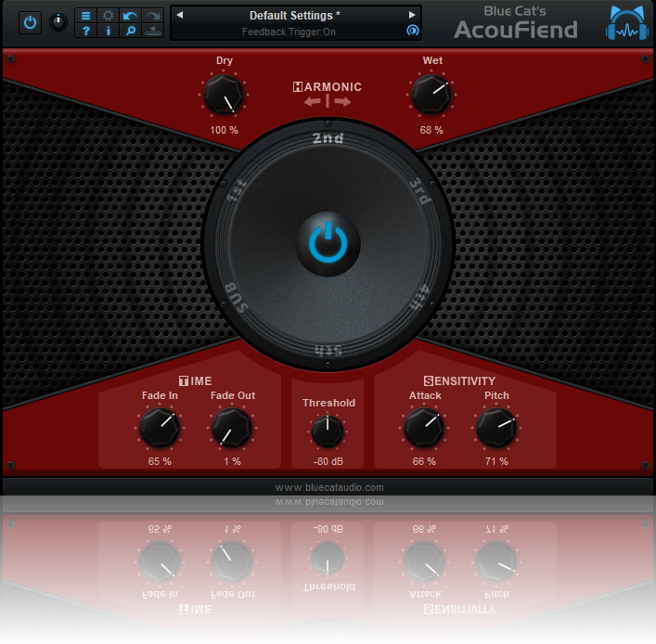Toggle the plugin bypass power button
656x644 pixels.
pos(30,22)
